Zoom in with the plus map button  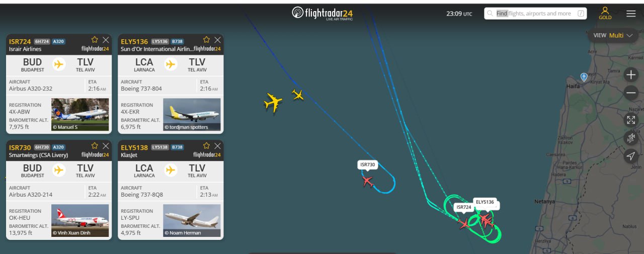click(631, 75)
